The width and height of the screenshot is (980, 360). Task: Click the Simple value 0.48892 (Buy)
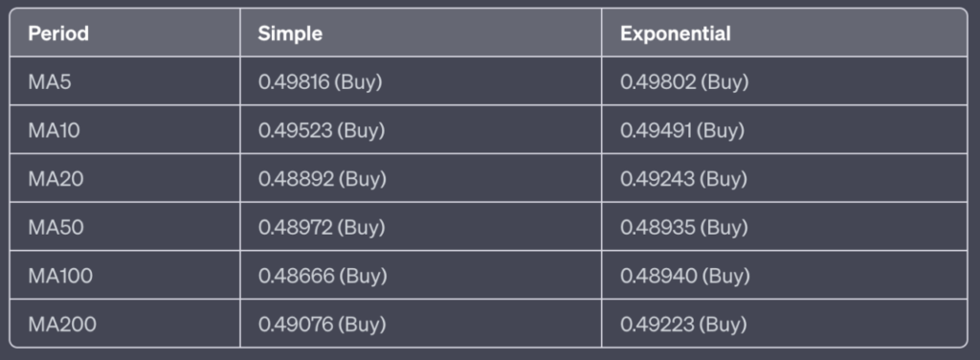pyautogui.click(x=322, y=180)
